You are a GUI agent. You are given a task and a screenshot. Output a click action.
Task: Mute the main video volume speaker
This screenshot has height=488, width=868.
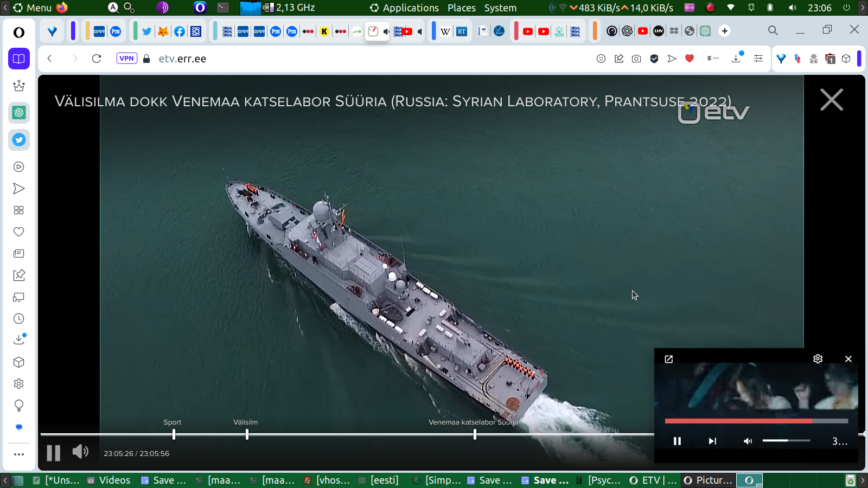point(80,452)
